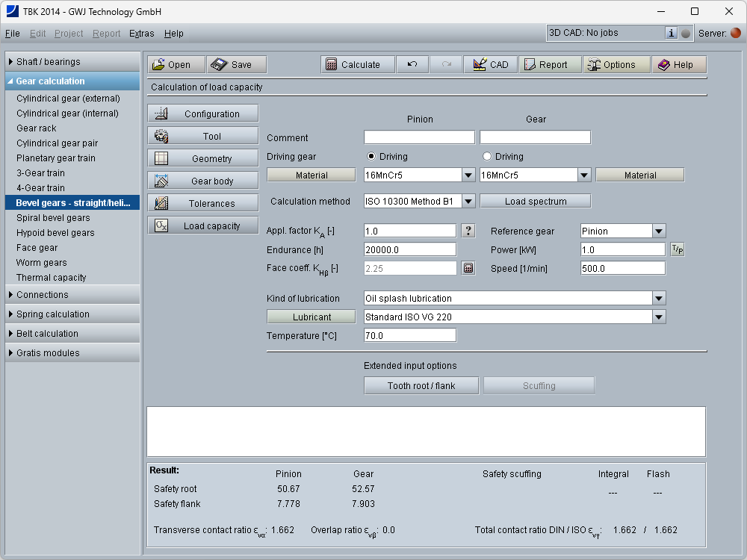Open the Options toolbar button
The height and width of the screenshot is (560, 747).
coord(616,65)
